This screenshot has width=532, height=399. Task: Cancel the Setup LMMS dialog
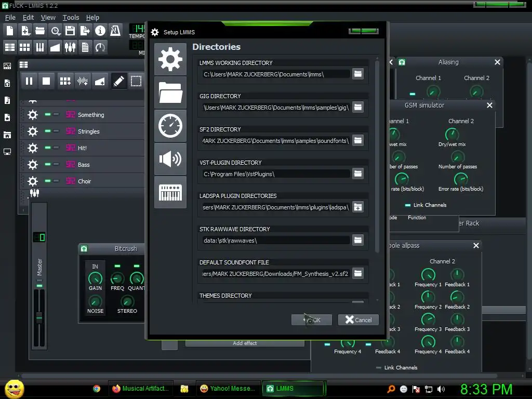click(358, 320)
